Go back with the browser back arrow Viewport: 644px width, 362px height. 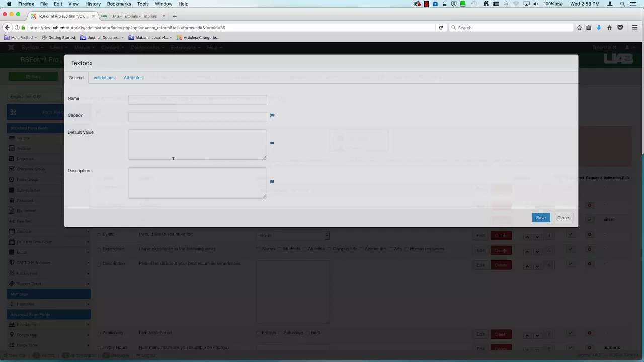point(7,28)
